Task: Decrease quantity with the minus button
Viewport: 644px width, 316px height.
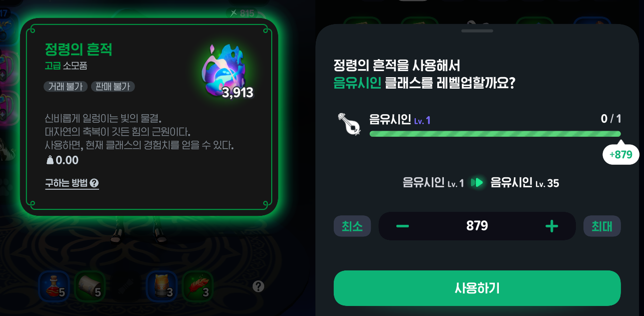Action: [x=402, y=226]
